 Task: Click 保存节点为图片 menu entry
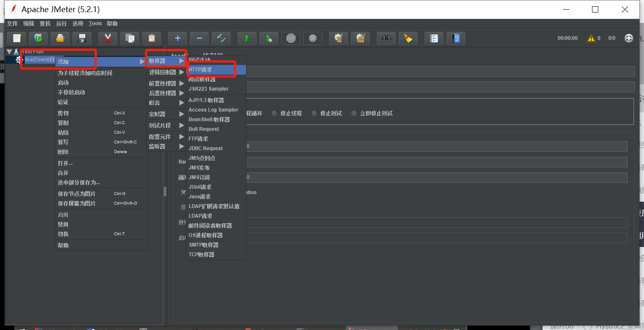click(101, 194)
